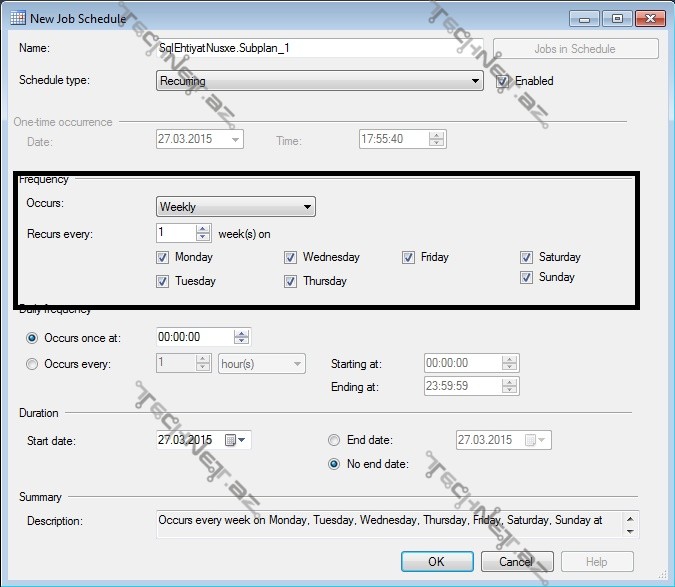
Task: Expand the End date picker dropdown
Action: (542, 440)
